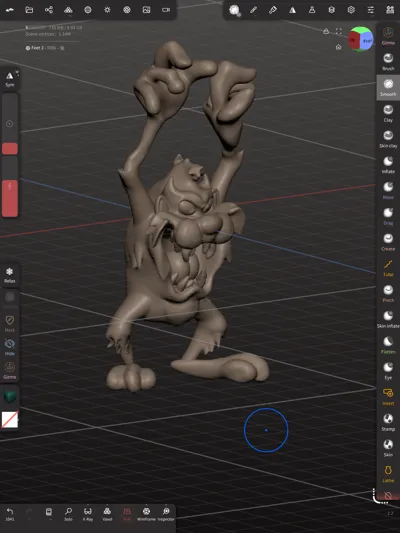Open the stroke settings sphere menu
The image size is (400, 533).
234,10
